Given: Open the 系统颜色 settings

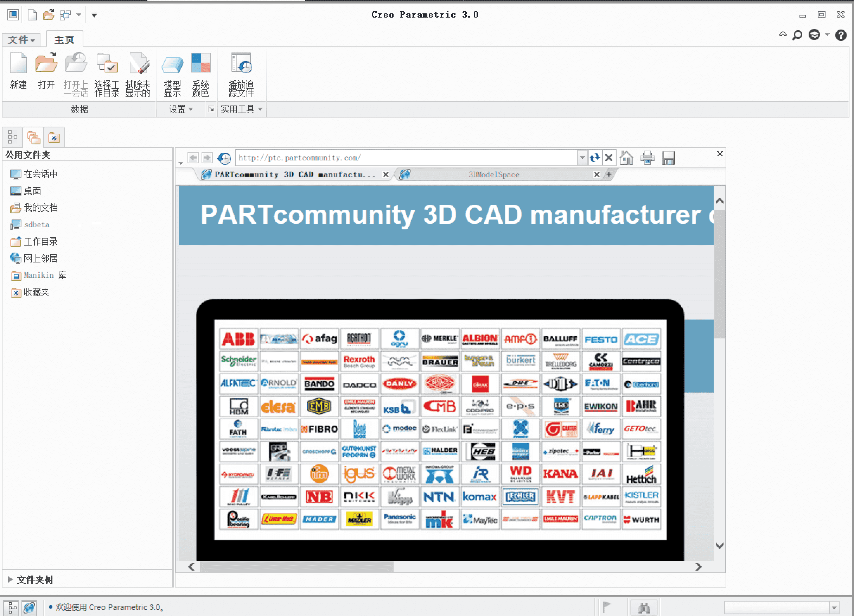Looking at the screenshot, I should (x=200, y=73).
